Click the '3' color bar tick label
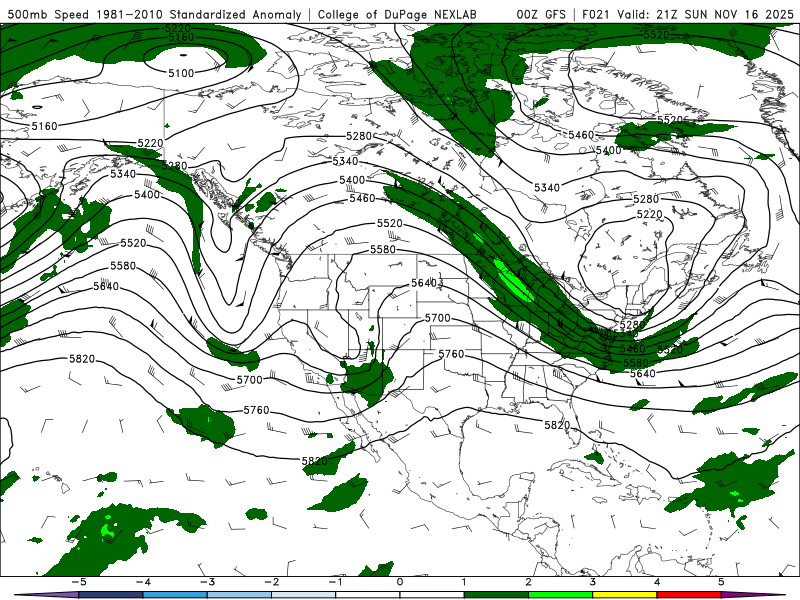Viewport: 800px width, 600px height. [x=593, y=582]
